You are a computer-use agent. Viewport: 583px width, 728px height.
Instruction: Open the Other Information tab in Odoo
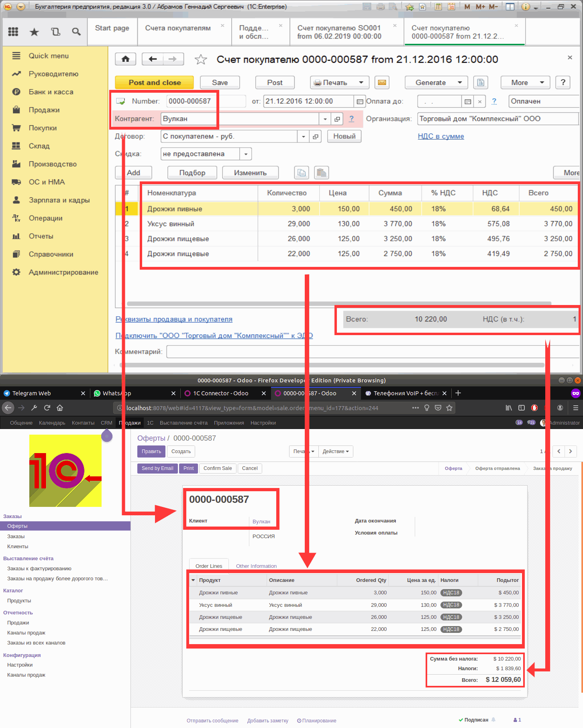click(256, 566)
